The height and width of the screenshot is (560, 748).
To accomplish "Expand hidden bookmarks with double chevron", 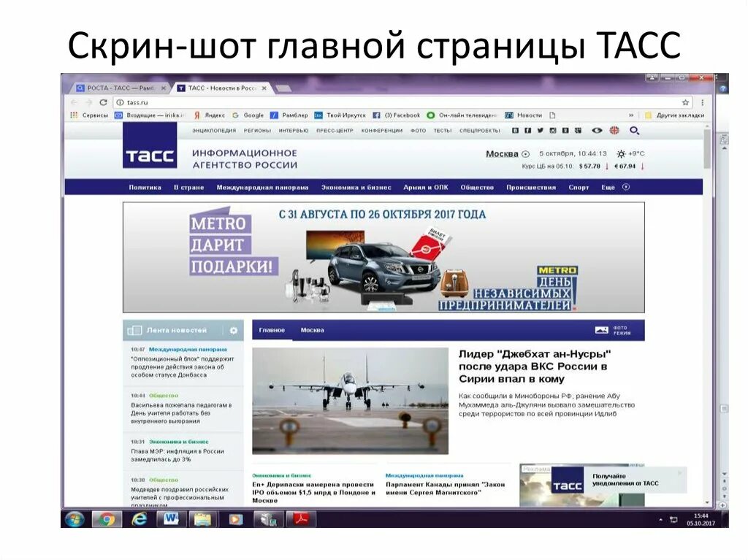I will coord(631,115).
